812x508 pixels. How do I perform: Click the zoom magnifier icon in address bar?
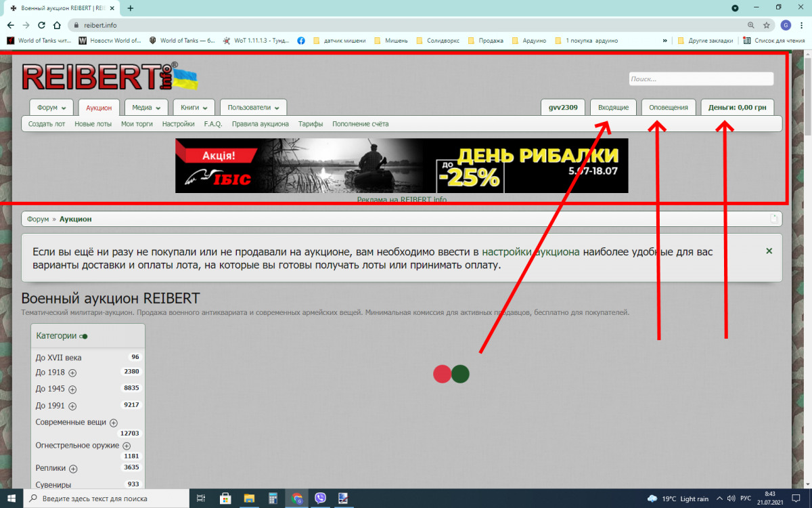pyautogui.click(x=751, y=25)
